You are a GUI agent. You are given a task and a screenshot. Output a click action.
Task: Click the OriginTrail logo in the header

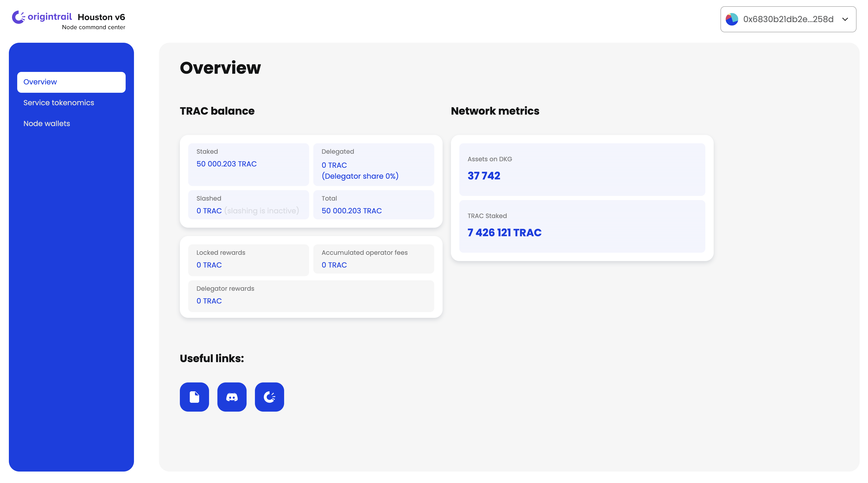tap(42, 17)
